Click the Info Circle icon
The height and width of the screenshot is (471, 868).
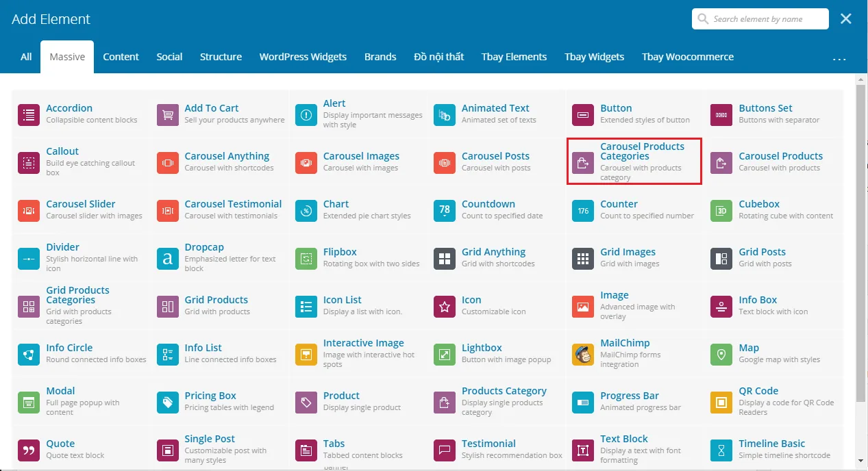(29, 355)
